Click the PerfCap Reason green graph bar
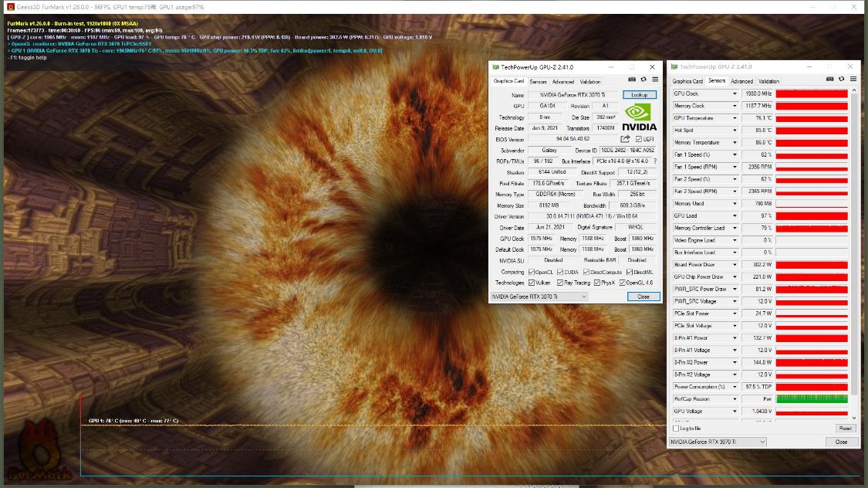The image size is (868, 488). pos(812,399)
